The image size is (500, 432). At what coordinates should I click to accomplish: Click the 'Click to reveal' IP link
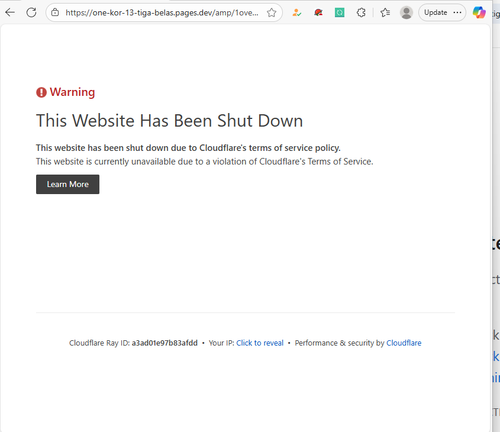(260, 343)
